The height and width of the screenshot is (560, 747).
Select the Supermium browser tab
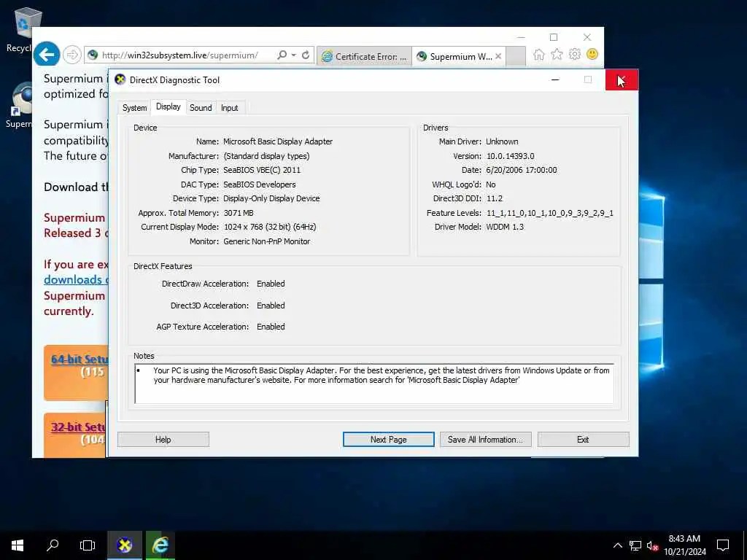tap(455, 56)
